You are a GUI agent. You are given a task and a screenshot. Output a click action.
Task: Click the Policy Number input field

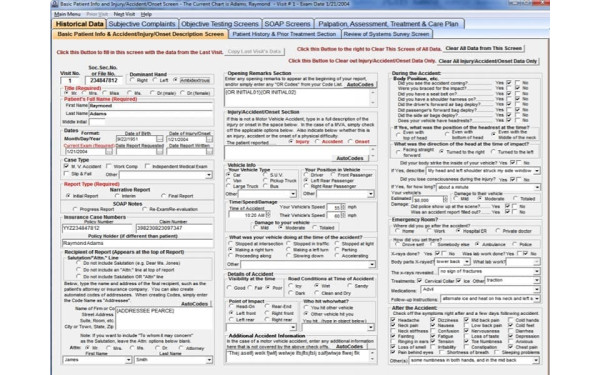coord(97,228)
